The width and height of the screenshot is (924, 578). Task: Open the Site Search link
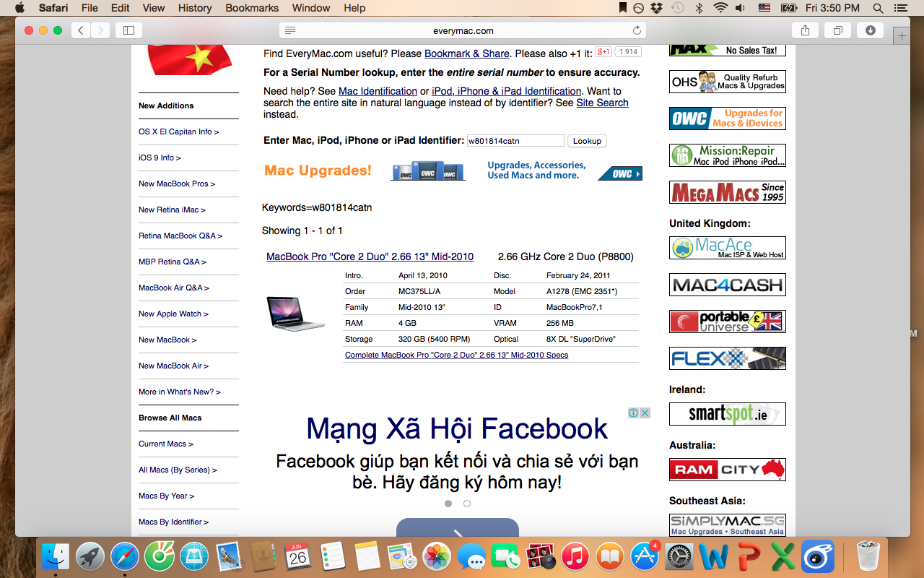(602, 103)
